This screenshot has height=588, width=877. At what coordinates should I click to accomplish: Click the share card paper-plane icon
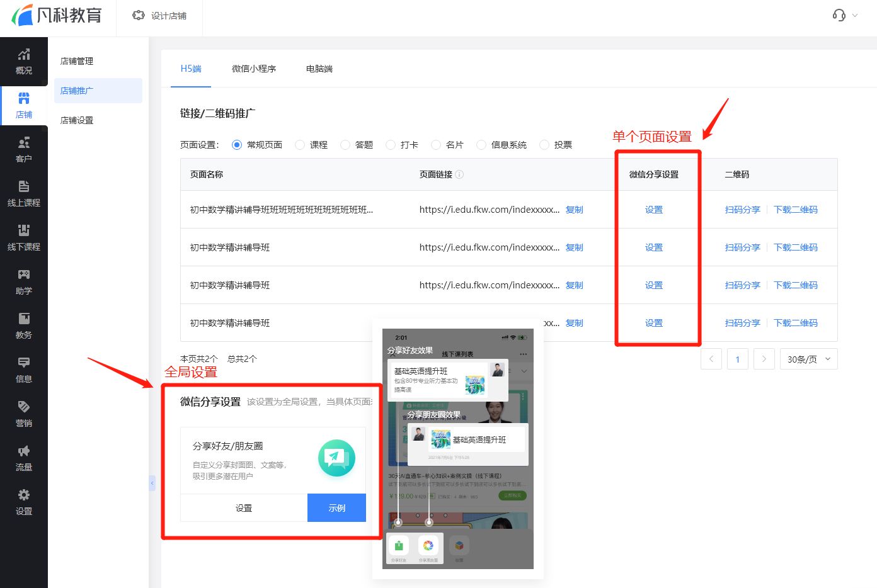click(336, 458)
